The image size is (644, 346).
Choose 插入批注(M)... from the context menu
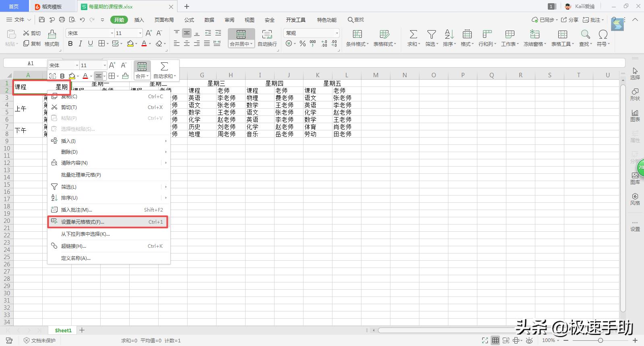(x=108, y=210)
